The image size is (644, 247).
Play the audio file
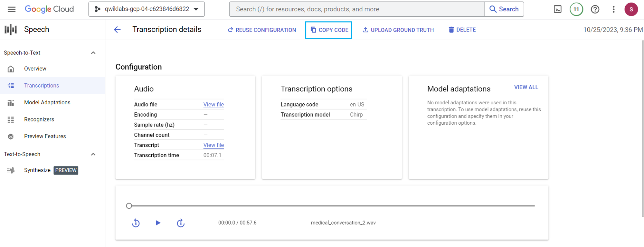[x=158, y=223]
